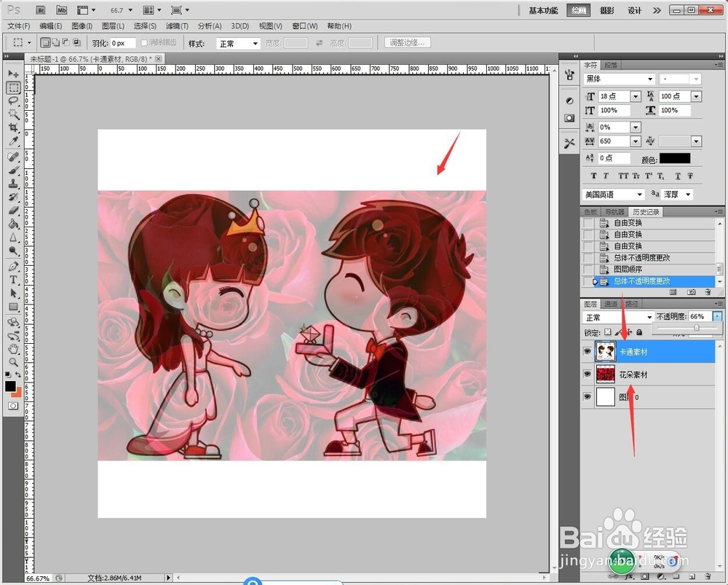Switch to the 通道 tab

click(611, 304)
